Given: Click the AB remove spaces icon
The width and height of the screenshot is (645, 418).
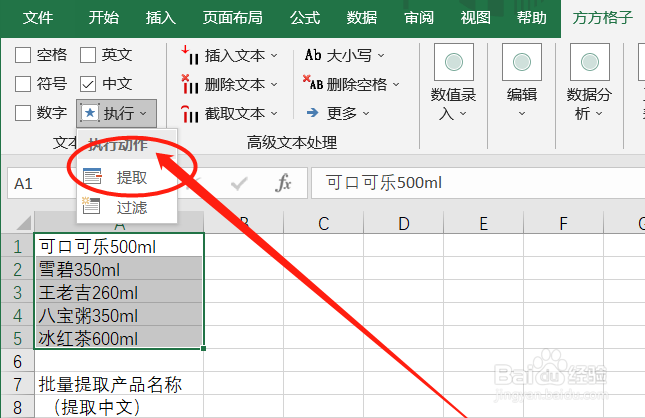Looking at the screenshot, I should [x=313, y=83].
